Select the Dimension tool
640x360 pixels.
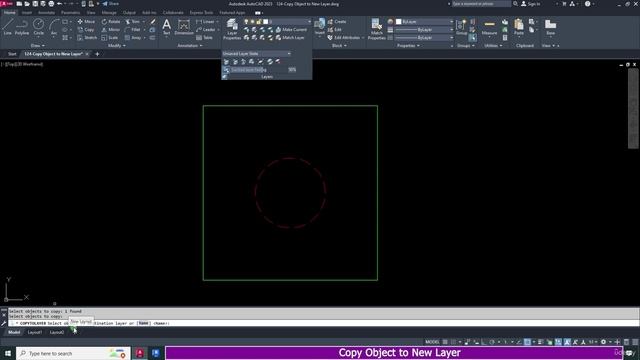pyautogui.click(x=184, y=27)
